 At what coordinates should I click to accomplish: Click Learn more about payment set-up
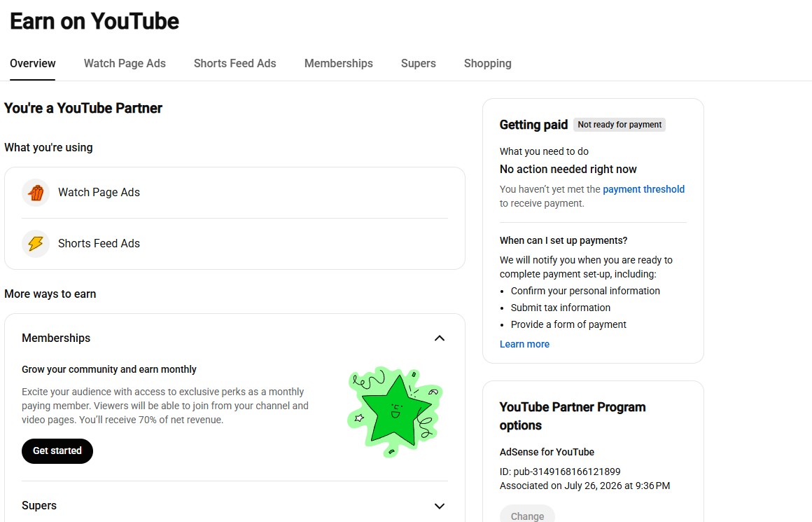click(524, 344)
